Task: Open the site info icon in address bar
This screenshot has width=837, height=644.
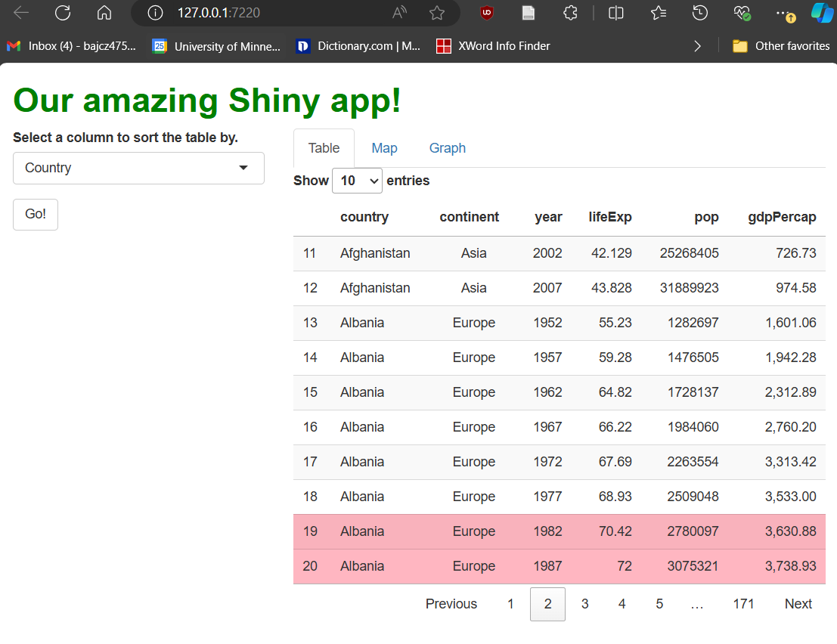Action: (155, 13)
